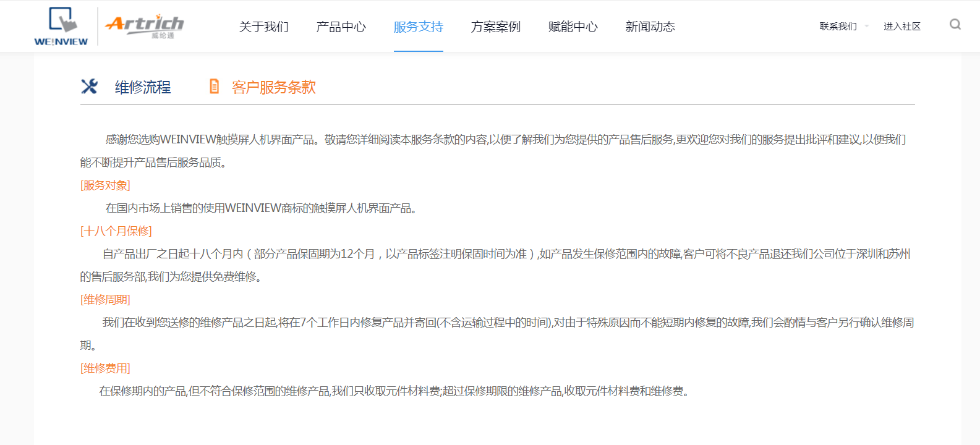Click the line starting 在保修期内的产品
The height and width of the screenshot is (445, 980).
pos(396,391)
